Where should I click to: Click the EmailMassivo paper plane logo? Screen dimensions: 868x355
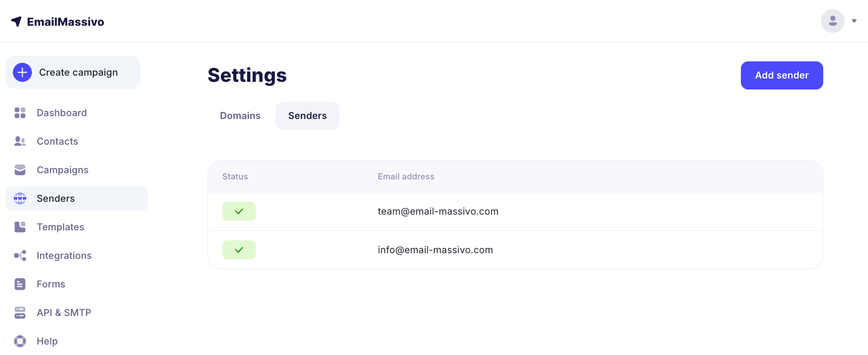coord(16,21)
